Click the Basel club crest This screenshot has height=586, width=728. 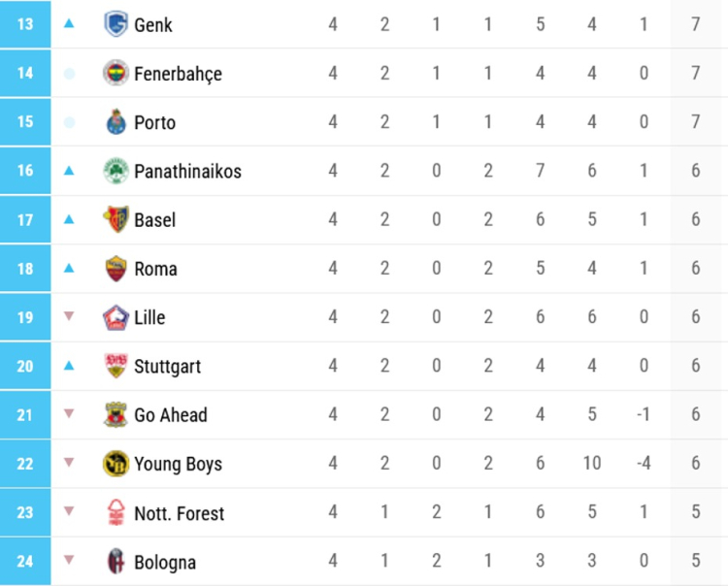pyautogui.click(x=116, y=219)
